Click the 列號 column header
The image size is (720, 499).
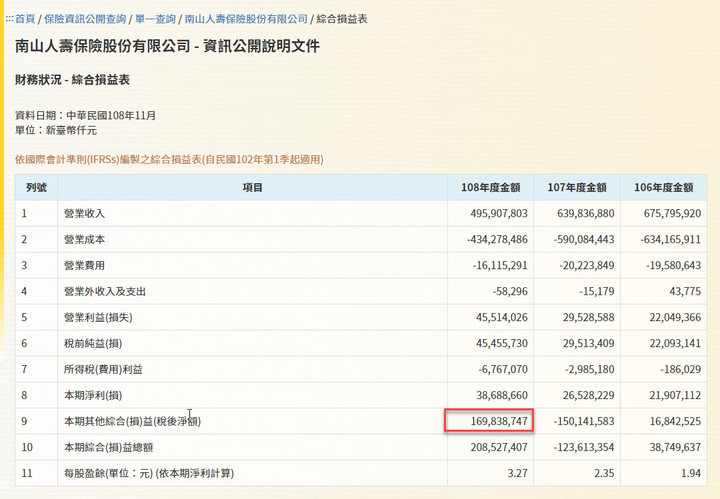tap(36, 187)
